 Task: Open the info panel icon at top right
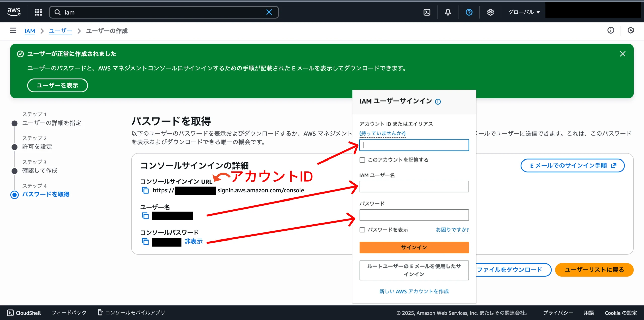point(611,30)
